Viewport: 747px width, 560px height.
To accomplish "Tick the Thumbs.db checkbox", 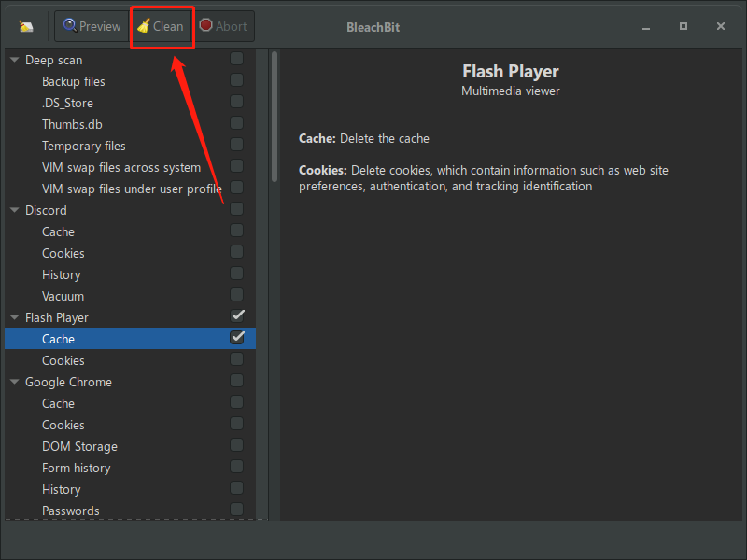I will 237,123.
